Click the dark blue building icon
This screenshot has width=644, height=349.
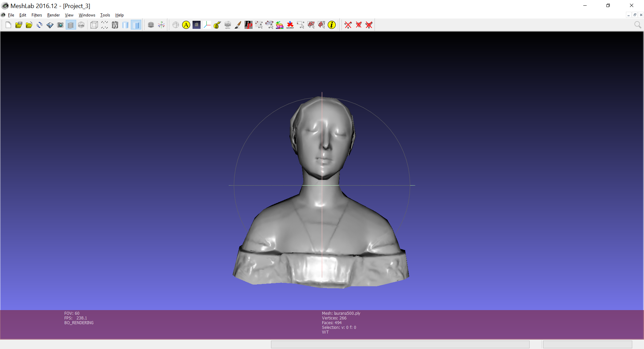[x=197, y=25]
